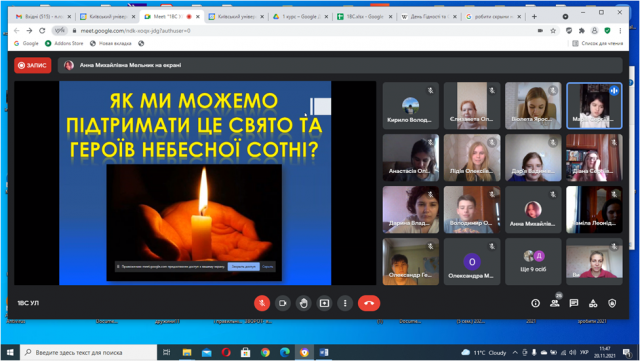This screenshot has height=361, width=640.
Task: Click the Windows taskbar search box
Action: tap(89, 352)
